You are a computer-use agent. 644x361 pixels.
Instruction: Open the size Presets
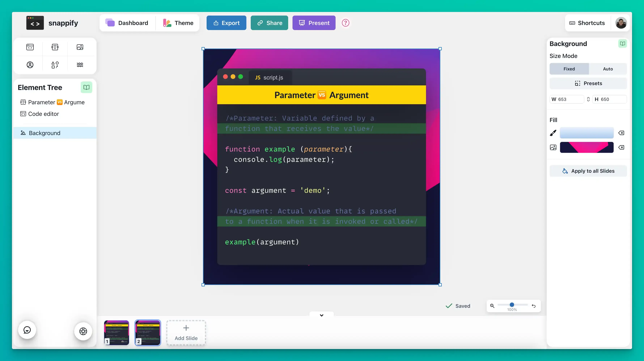588,83
